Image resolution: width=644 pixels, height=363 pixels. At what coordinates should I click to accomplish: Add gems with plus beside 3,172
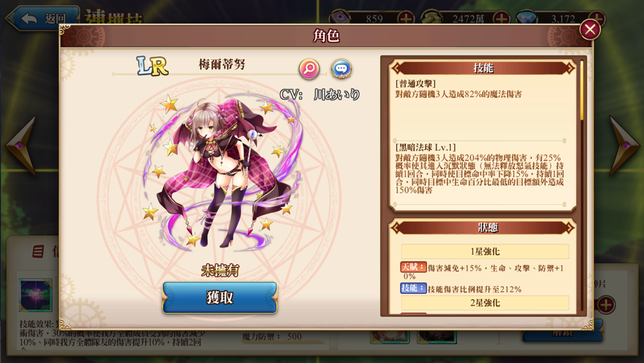click(597, 19)
